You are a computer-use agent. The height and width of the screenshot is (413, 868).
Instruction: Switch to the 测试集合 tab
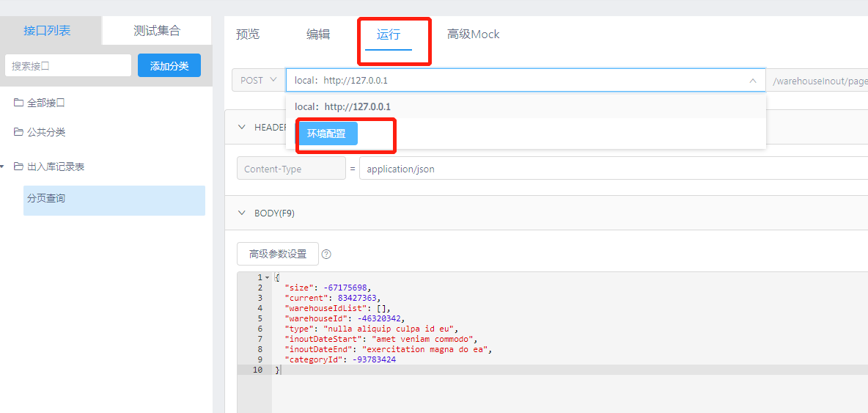point(157,31)
